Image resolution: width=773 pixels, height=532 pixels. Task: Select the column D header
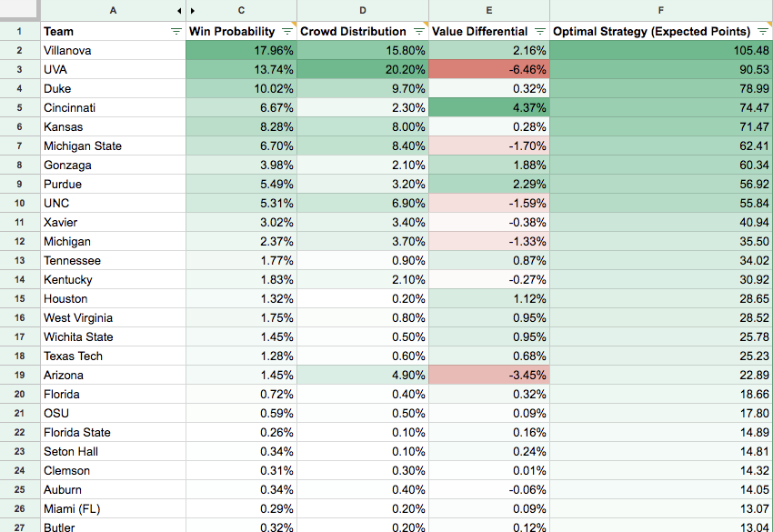coord(363,10)
